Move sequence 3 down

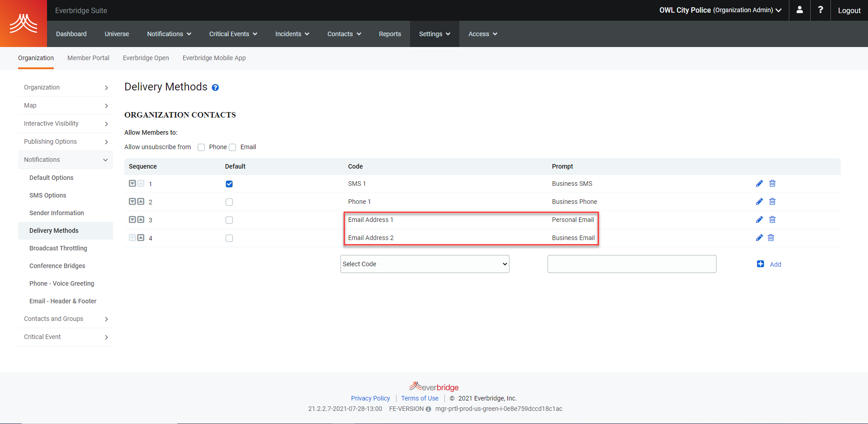[x=132, y=220]
